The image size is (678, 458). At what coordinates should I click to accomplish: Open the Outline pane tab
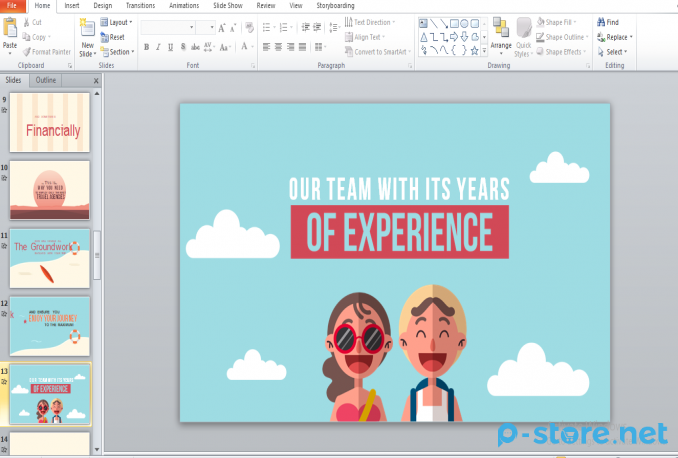(x=46, y=80)
